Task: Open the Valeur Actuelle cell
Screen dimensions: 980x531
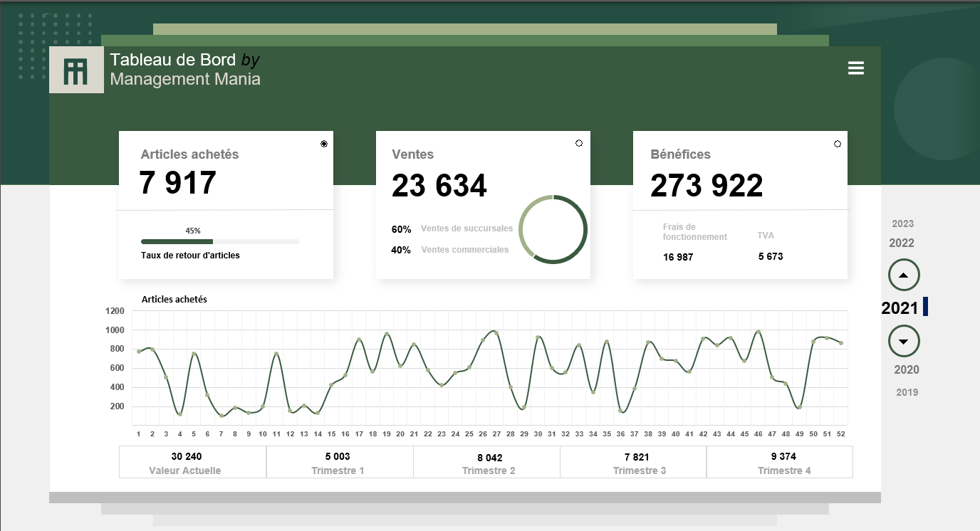Action: coord(192,462)
